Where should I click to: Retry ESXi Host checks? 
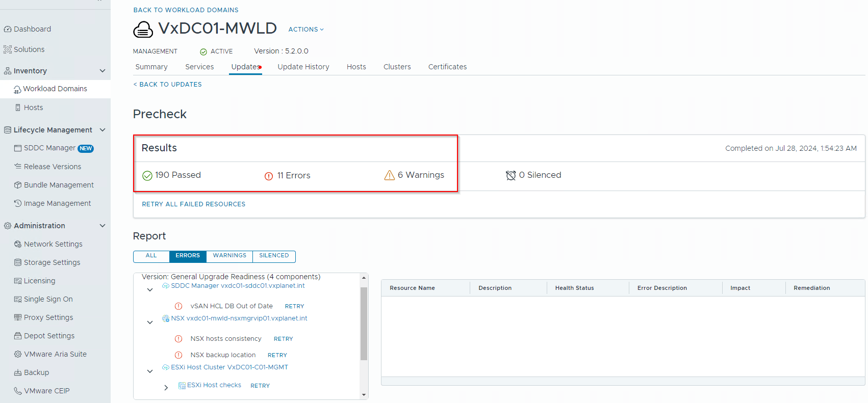260,386
